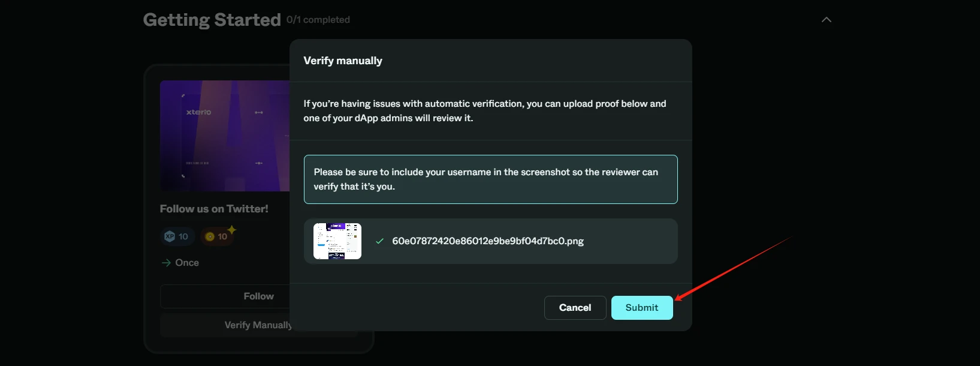The width and height of the screenshot is (980, 366).
Task: Click the Follow us on Twitter title
Action: pyautogui.click(x=214, y=209)
